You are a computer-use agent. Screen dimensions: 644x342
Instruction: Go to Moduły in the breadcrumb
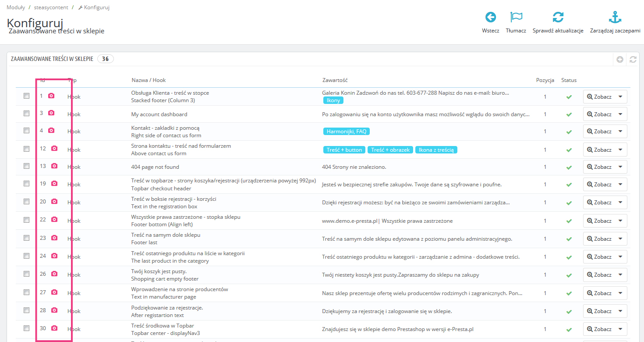[x=16, y=7]
